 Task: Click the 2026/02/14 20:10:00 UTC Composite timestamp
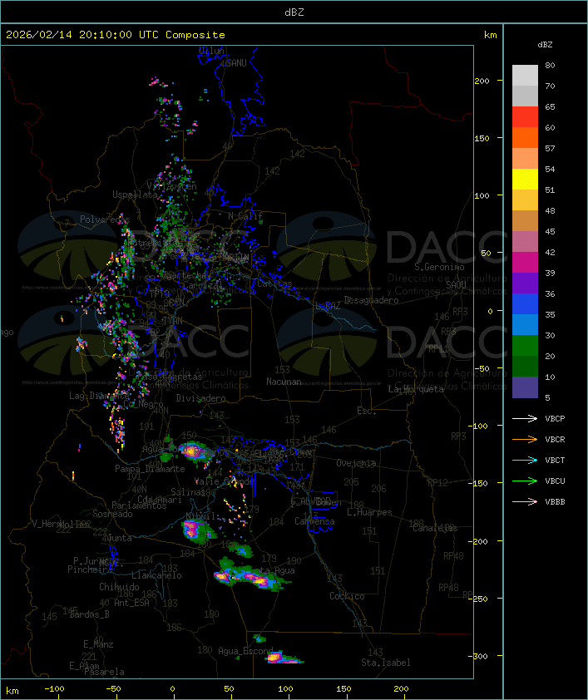(x=116, y=35)
